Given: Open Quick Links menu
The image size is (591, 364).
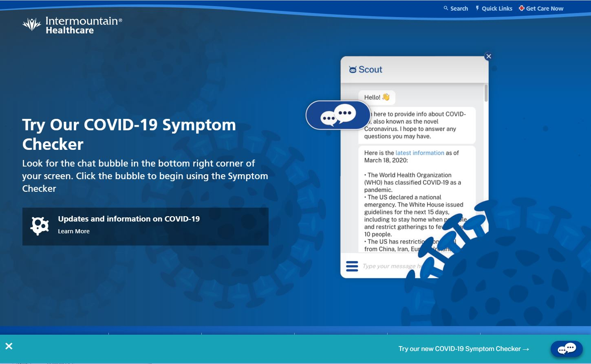Looking at the screenshot, I should pyautogui.click(x=494, y=9).
